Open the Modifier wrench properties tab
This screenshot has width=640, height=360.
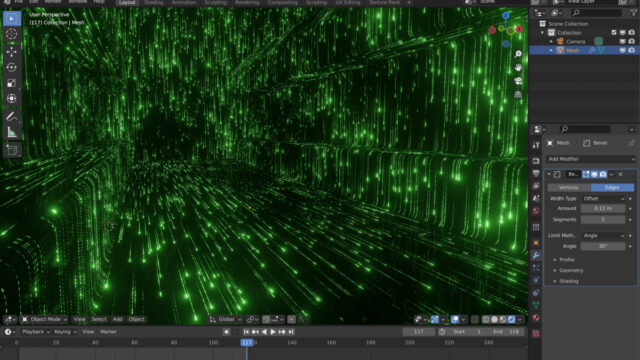coord(536,256)
